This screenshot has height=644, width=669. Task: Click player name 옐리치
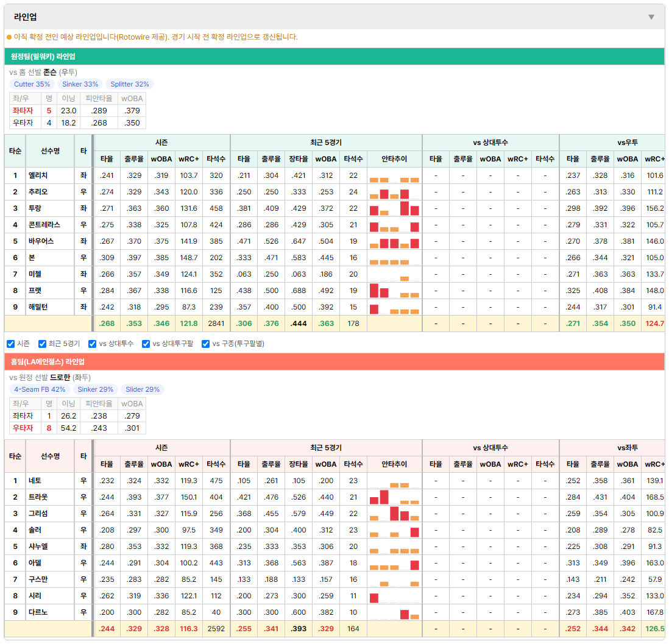[38, 175]
